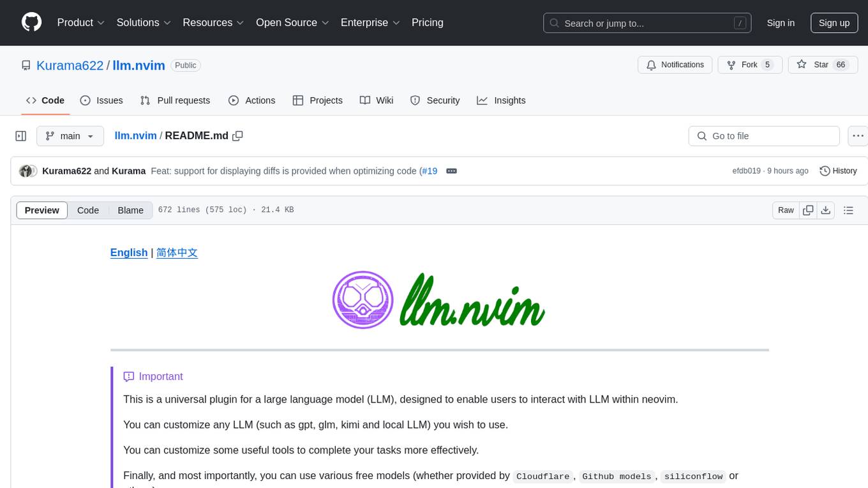
Task: Switch to the Pull requests tab
Action: [175, 100]
